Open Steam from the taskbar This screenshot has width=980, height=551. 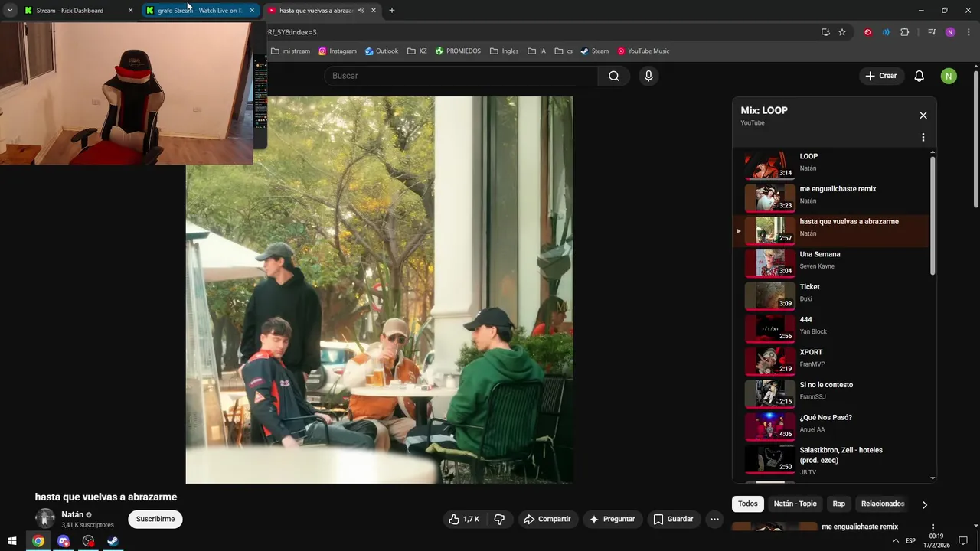pyautogui.click(x=113, y=541)
